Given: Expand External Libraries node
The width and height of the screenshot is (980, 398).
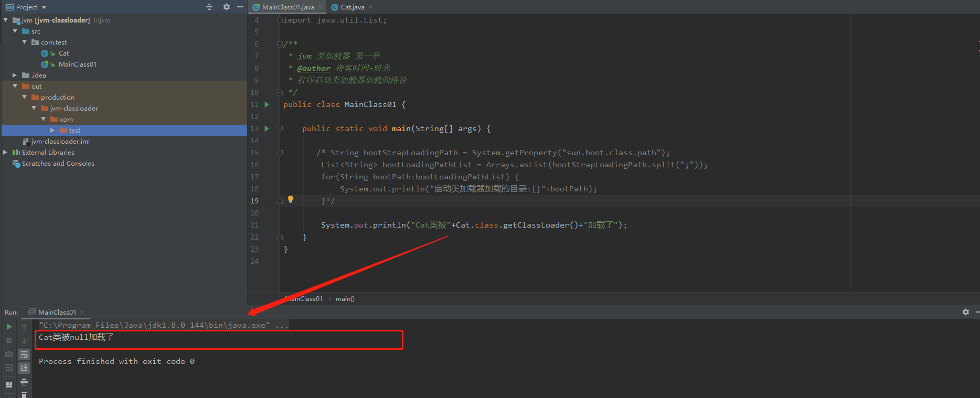Looking at the screenshot, I should (x=5, y=152).
